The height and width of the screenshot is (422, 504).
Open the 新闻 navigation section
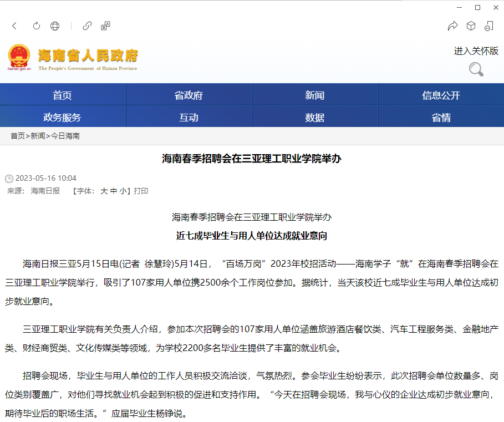[x=314, y=95]
